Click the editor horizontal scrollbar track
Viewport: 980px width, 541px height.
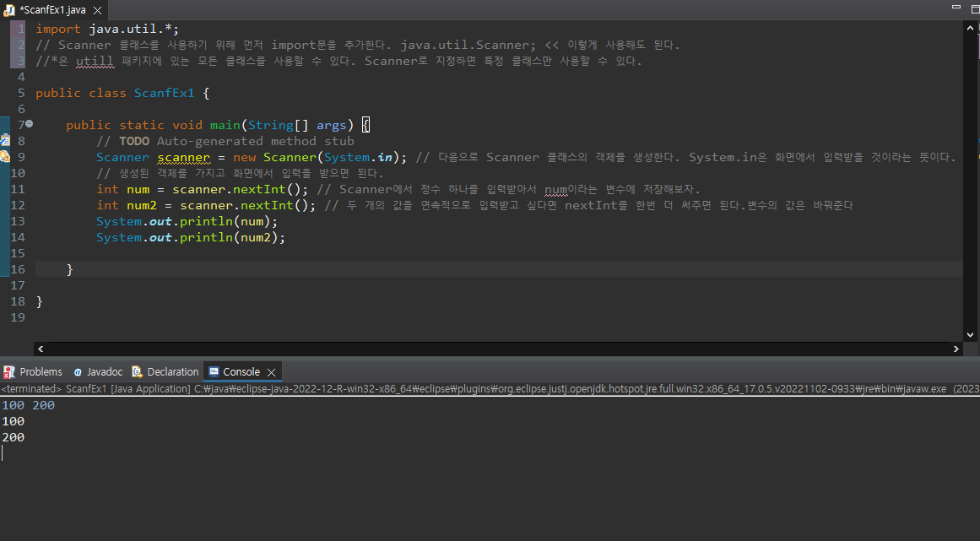point(498,349)
